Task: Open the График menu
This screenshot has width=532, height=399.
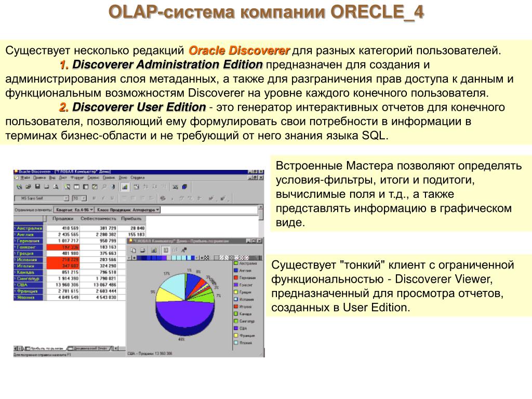Action: (x=109, y=178)
